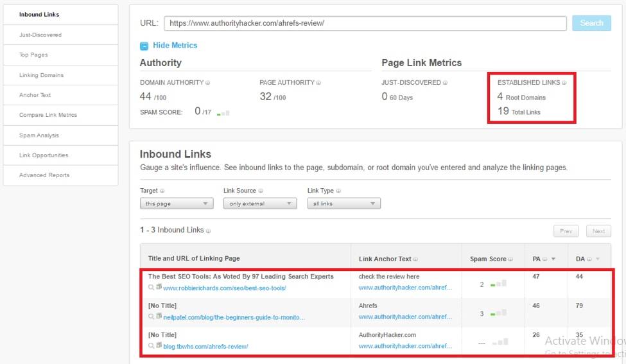Screen dimensions: 626x364
Task: Open info icon next to Page Authority
Action: click(318, 83)
